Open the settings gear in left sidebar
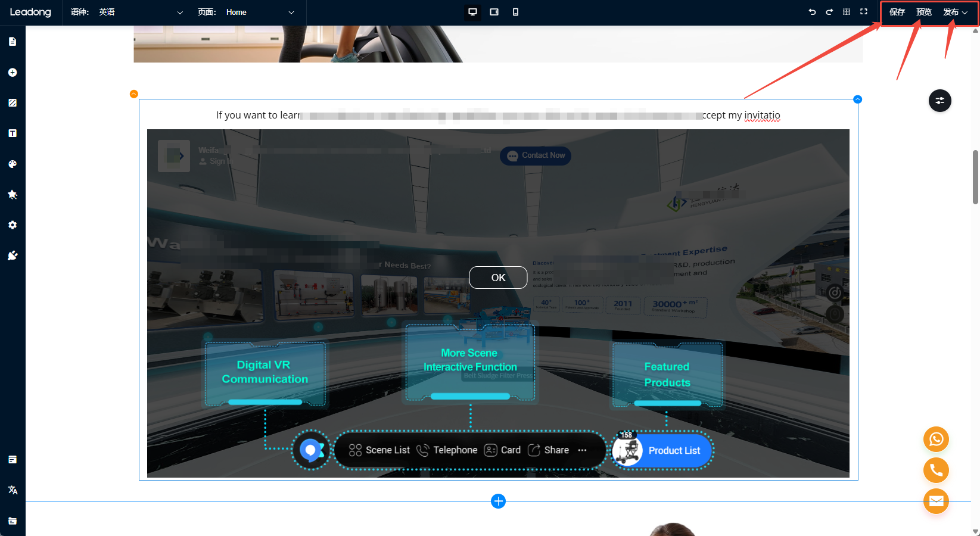Screen dimensions: 980x536 point(13,225)
